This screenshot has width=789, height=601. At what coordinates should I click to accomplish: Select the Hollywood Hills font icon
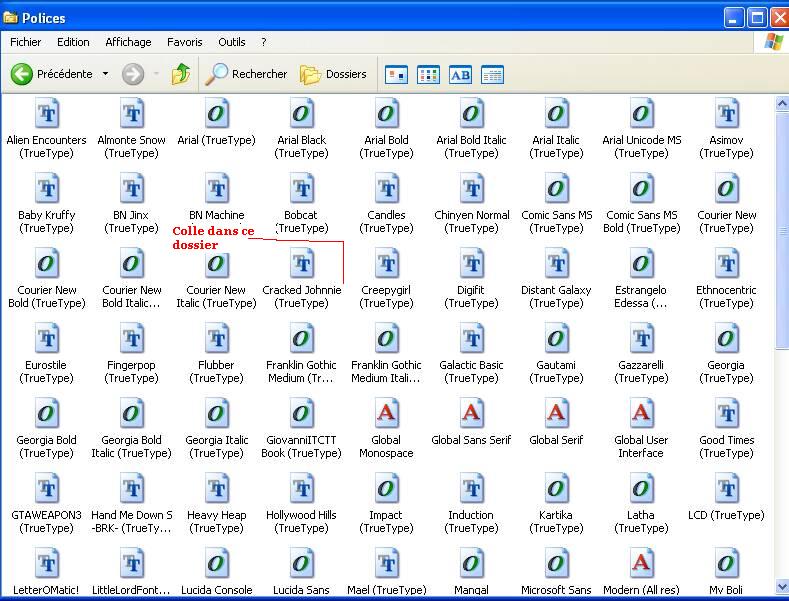point(302,488)
